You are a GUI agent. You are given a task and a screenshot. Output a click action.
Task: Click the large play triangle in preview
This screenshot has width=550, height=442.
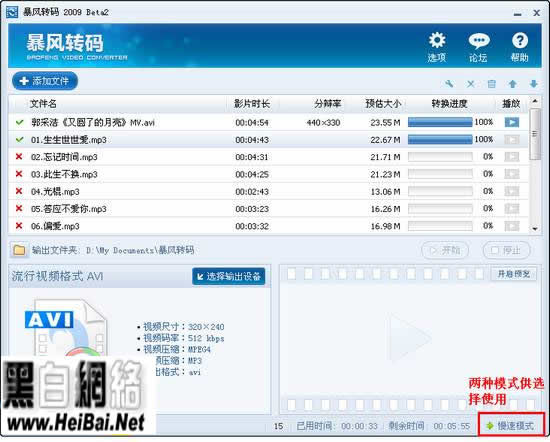(x=409, y=339)
